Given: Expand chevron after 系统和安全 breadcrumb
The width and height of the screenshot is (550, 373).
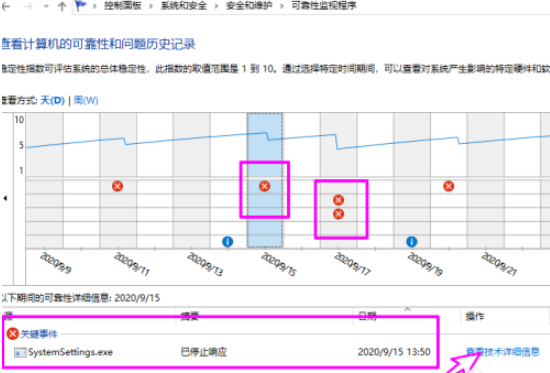Looking at the screenshot, I should pos(216,6).
